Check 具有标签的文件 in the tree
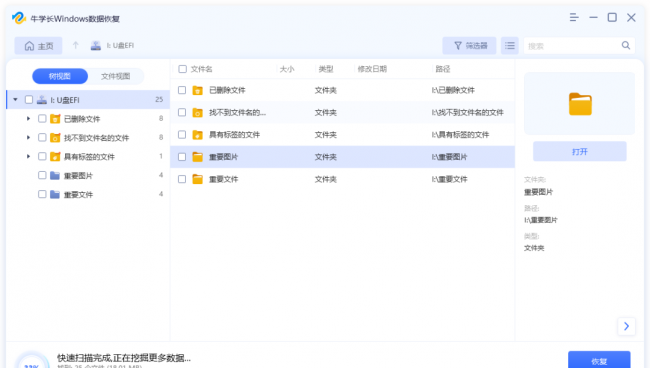 pos(42,156)
